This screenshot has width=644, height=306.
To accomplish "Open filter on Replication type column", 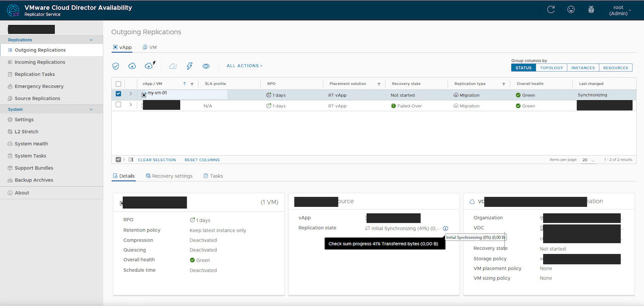I will click(x=504, y=84).
